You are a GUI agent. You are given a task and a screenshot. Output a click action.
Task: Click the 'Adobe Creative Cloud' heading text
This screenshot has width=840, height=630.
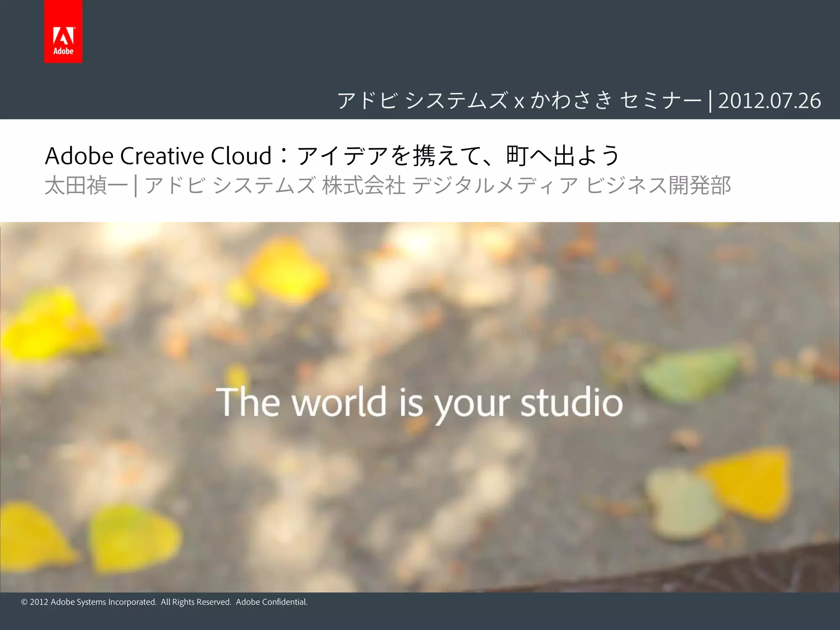coord(158,156)
